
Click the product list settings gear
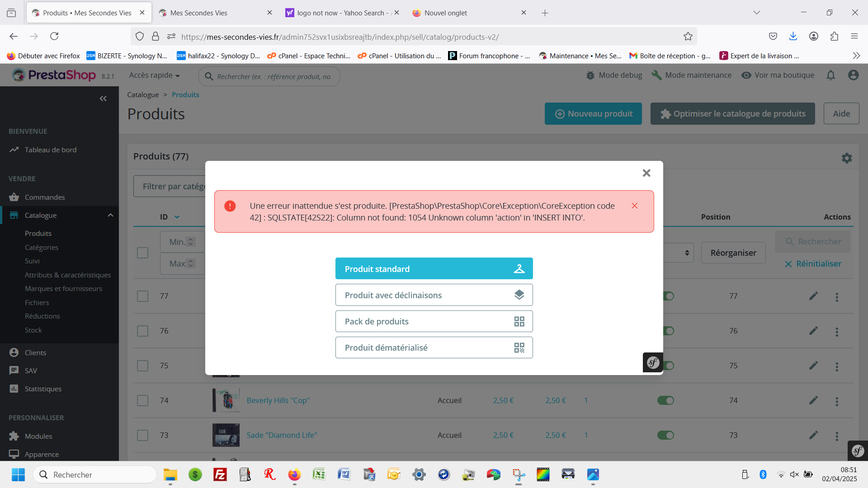pyautogui.click(x=846, y=158)
